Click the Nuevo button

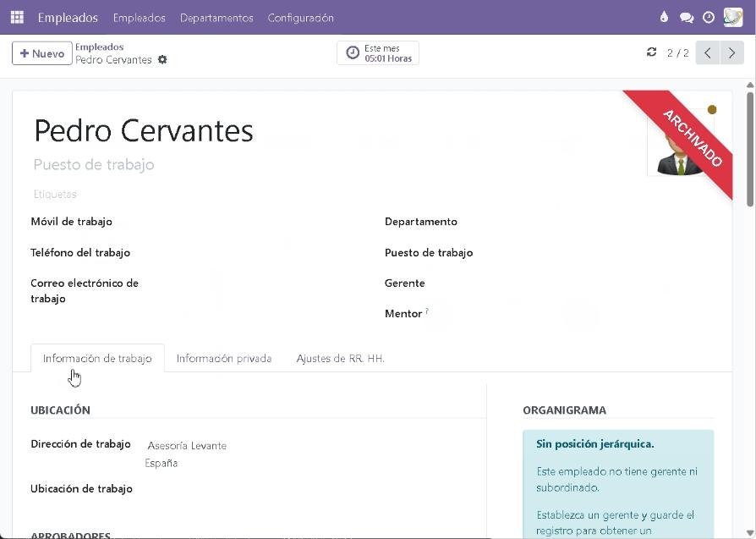coord(41,53)
